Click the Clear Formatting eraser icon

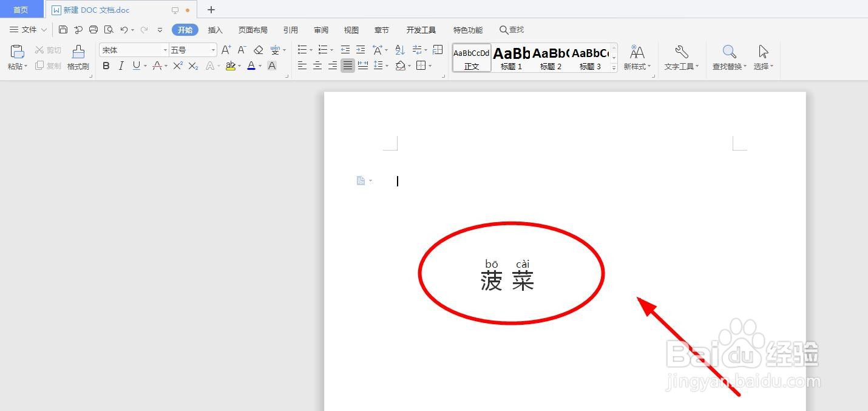click(257, 49)
